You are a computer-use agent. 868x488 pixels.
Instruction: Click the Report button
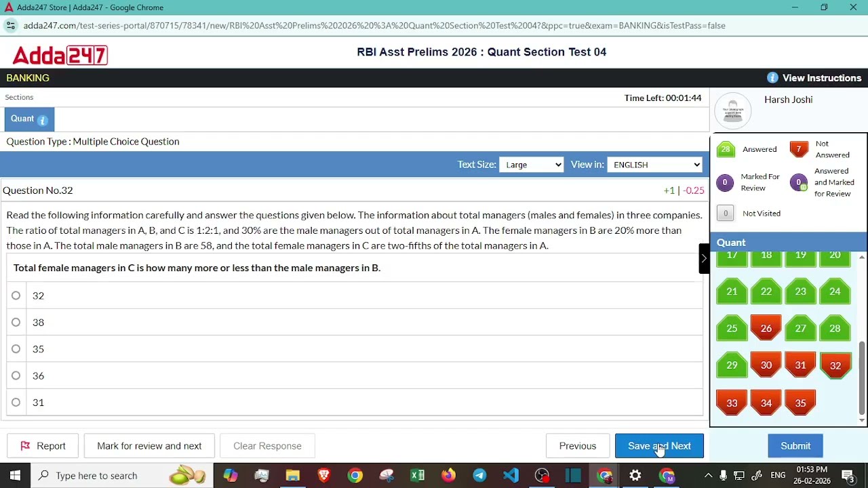[x=43, y=446]
